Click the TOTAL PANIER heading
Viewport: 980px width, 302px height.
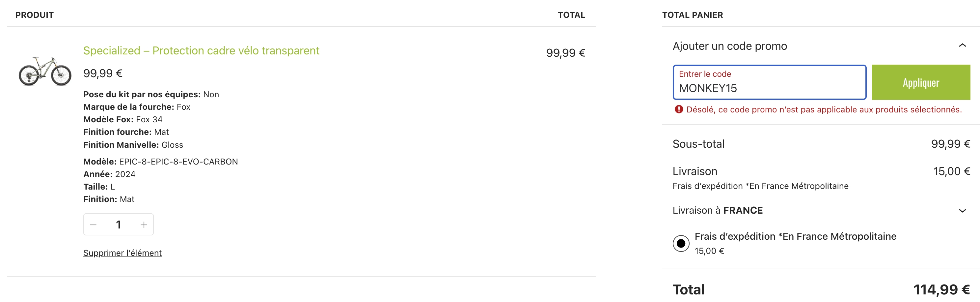coord(693,15)
